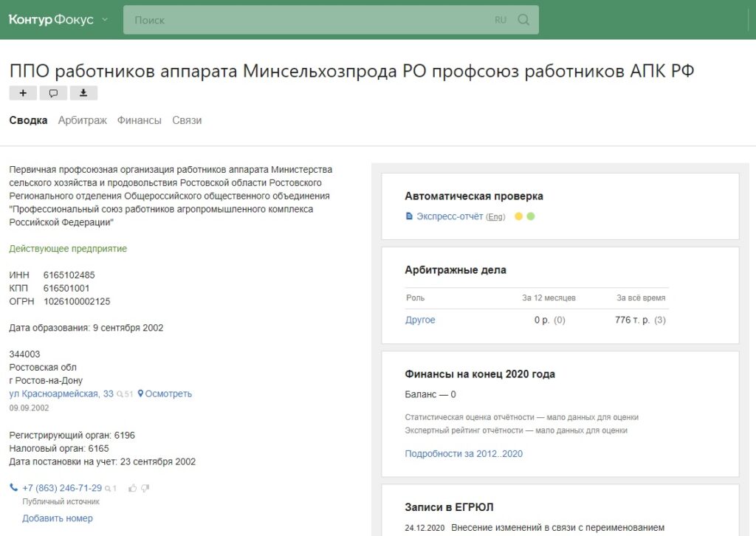Download the company report icon button
Viewport: 756px width, 536px height.
(83, 93)
